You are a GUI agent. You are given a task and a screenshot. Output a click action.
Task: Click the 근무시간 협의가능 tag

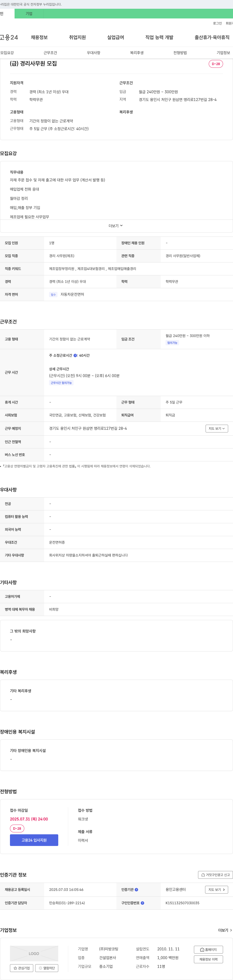click(61, 383)
